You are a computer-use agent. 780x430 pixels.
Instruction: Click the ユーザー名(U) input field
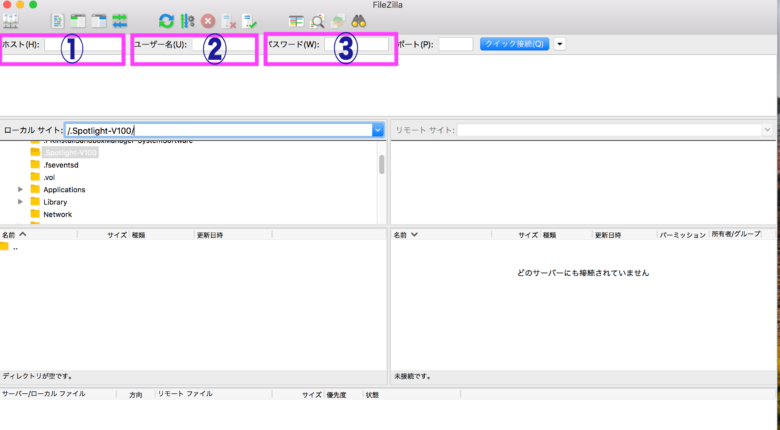pyautogui.click(x=223, y=44)
